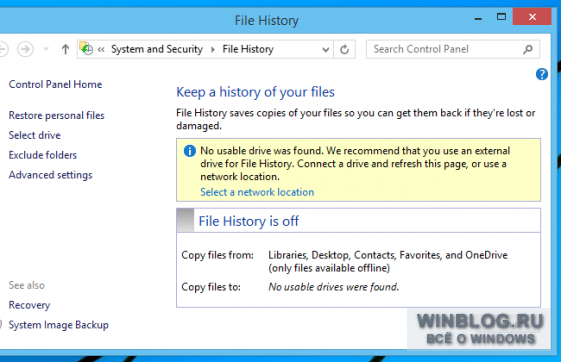
Task: Focus the Search Control Panel field
Action: tap(453, 49)
